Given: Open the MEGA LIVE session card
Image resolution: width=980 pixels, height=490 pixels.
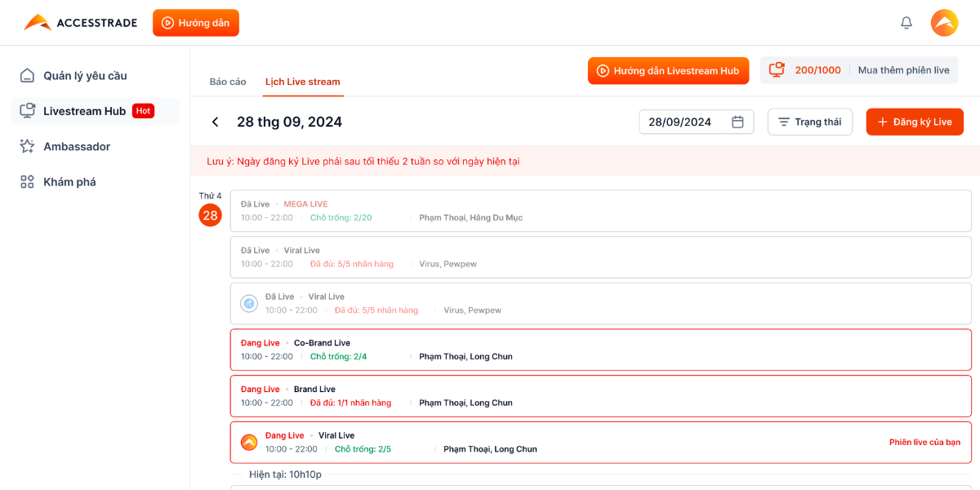Looking at the screenshot, I should tap(600, 211).
